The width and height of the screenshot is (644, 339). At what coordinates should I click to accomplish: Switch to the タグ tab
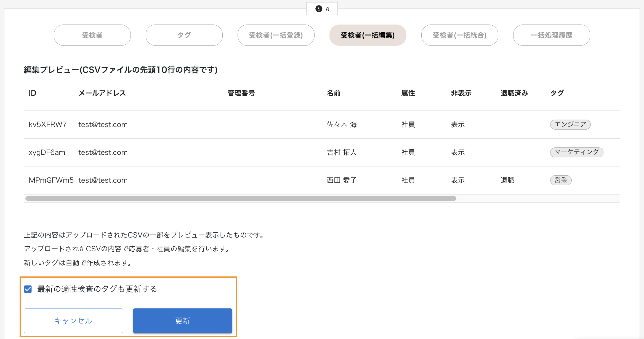point(184,35)
